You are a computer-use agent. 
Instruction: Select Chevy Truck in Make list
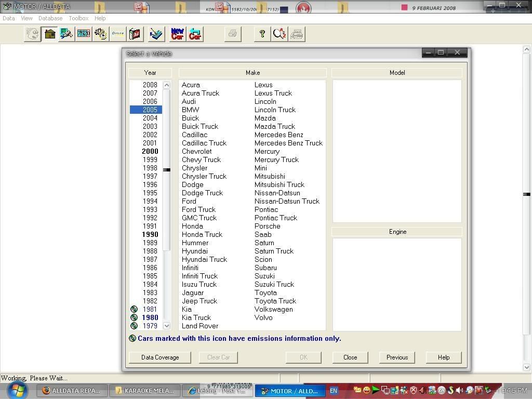click(201, 159)
